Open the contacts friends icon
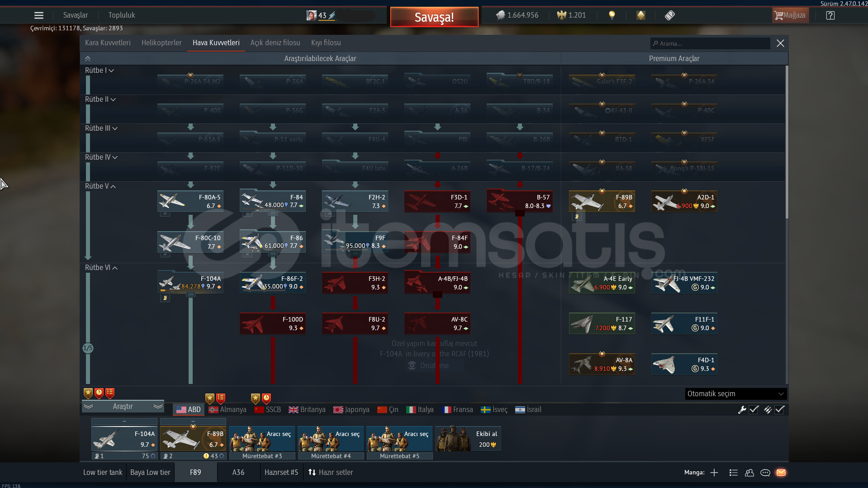This screenshot has height=488, width=868. pos(749,473)
